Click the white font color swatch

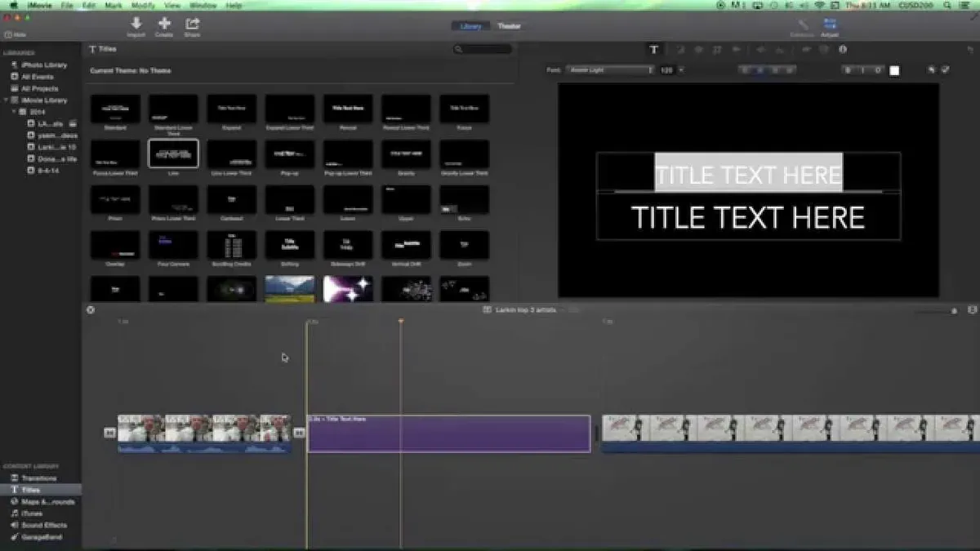point(894,70)
